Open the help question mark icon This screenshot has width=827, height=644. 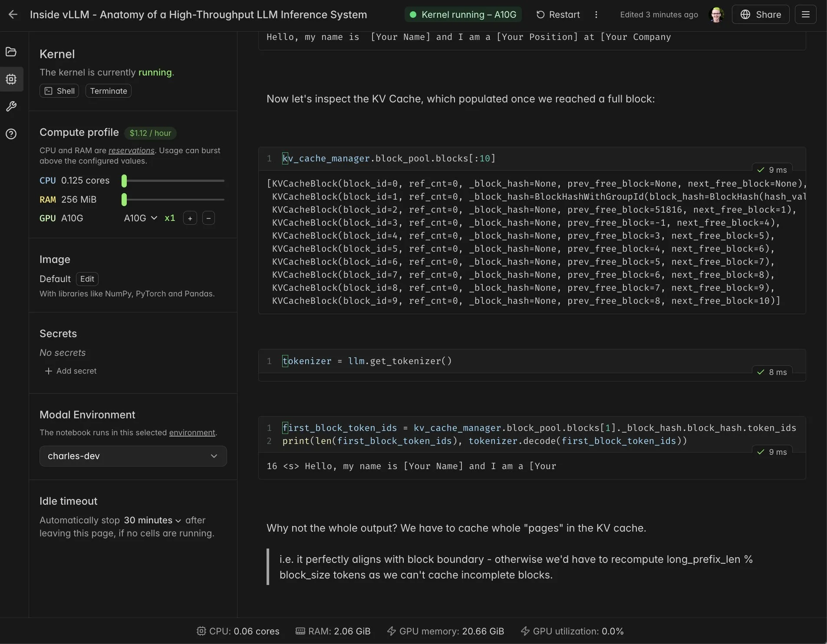click(11, 134)
